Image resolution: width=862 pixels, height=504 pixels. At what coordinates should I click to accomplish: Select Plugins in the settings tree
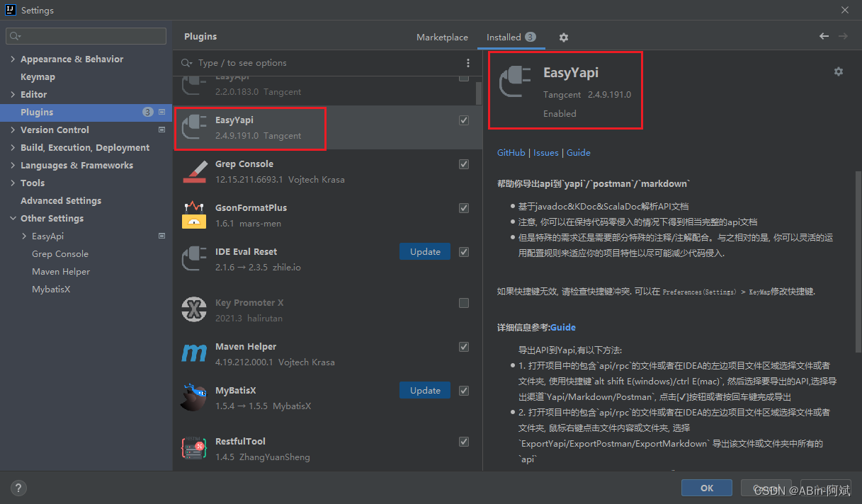(86, 112)
